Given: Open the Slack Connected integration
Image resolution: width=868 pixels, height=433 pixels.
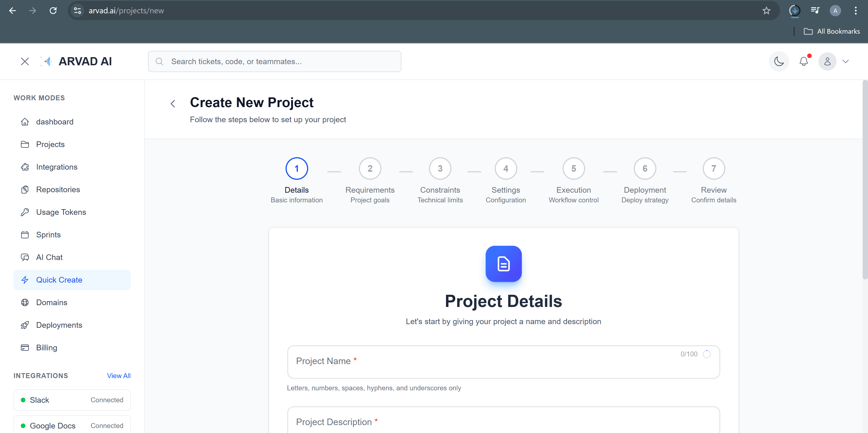Looking at the screenshot, I should click(x=72, y=400).
